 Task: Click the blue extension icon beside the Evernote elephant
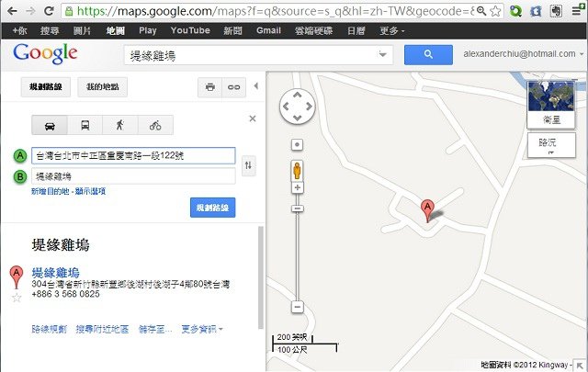536,11
